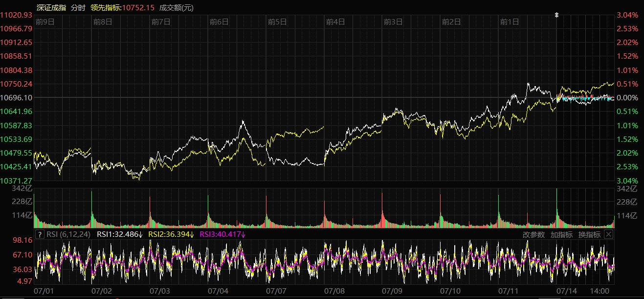Click the RSI (6,12,24) indicator name
644x299 pixels.
coord(69,234)
